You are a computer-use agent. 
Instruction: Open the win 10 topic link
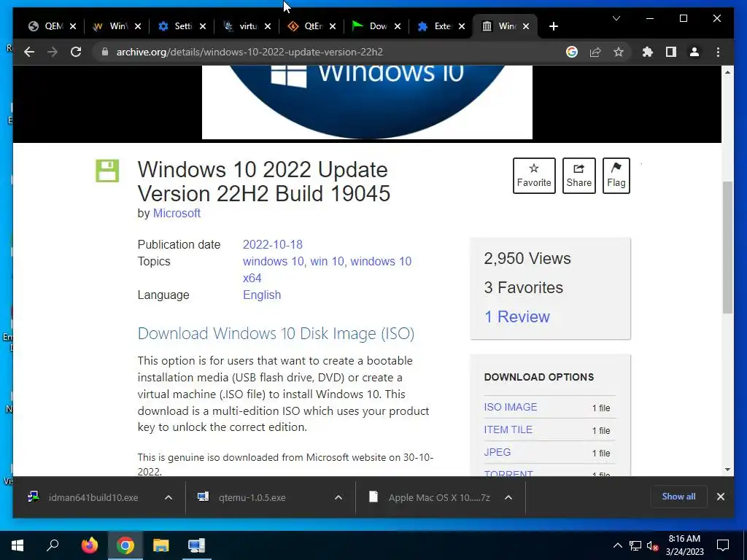coord(326,261)
